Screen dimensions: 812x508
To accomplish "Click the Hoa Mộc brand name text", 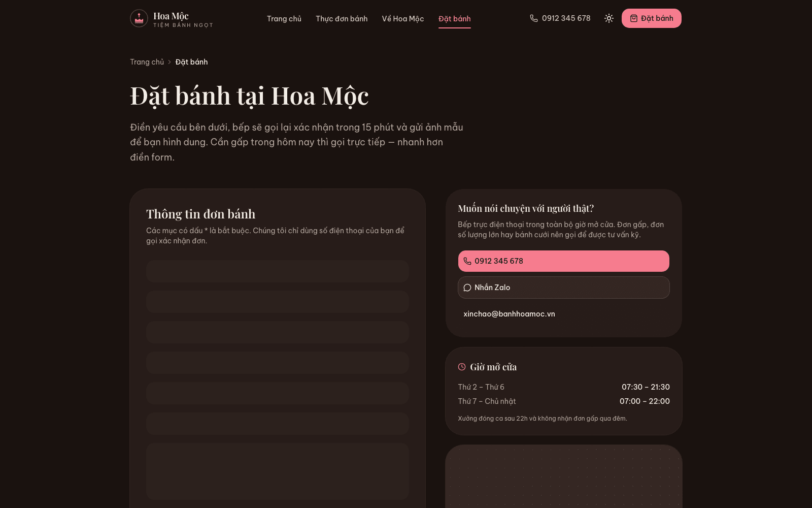I will point(171,16).
